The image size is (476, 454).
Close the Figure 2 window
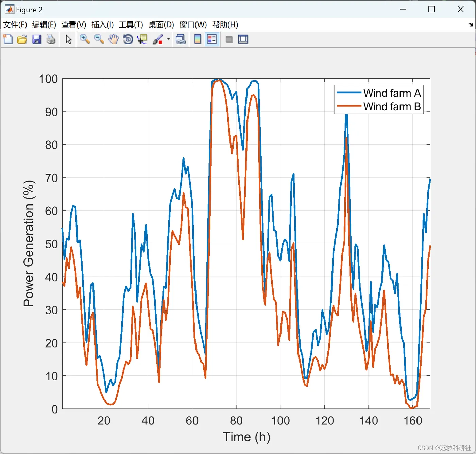pyautogui.click(x=461, y=9)
